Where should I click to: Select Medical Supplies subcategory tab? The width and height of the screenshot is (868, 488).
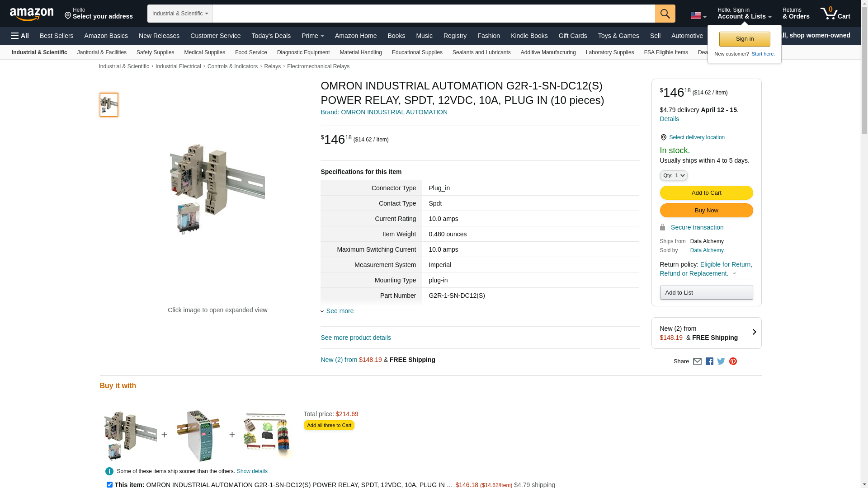tap(204, 52)
